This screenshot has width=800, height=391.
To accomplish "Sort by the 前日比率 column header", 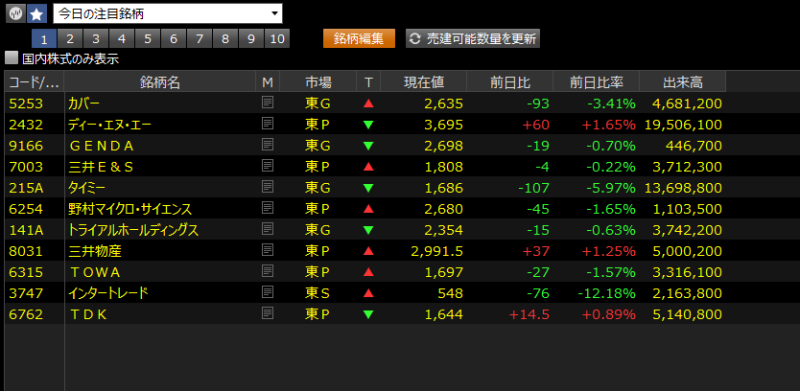I will 596,82.
